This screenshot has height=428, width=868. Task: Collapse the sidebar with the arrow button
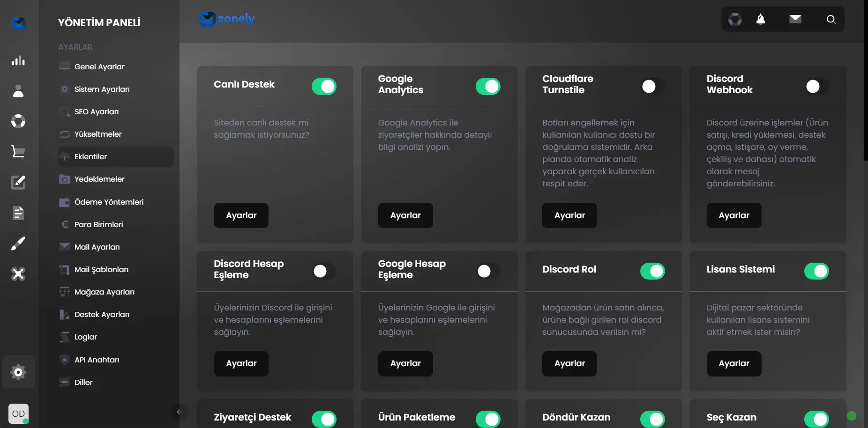click(179, 412)
